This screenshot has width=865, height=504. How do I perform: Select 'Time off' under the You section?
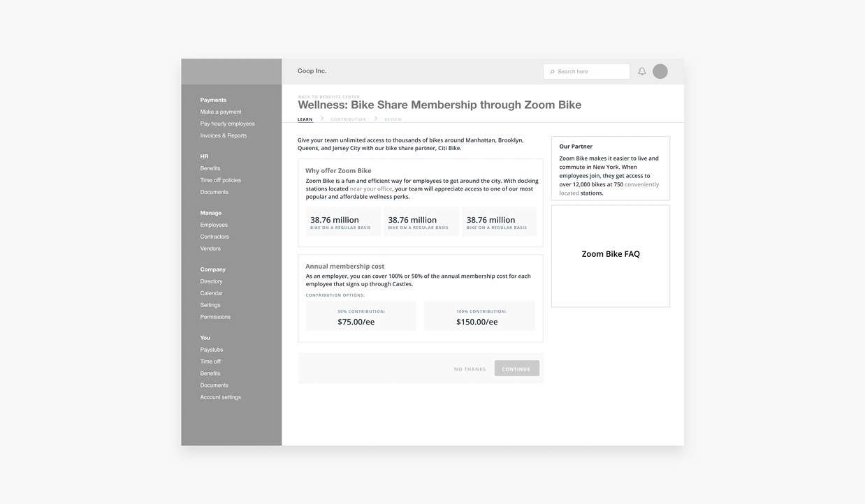click(x=210, y=362)
